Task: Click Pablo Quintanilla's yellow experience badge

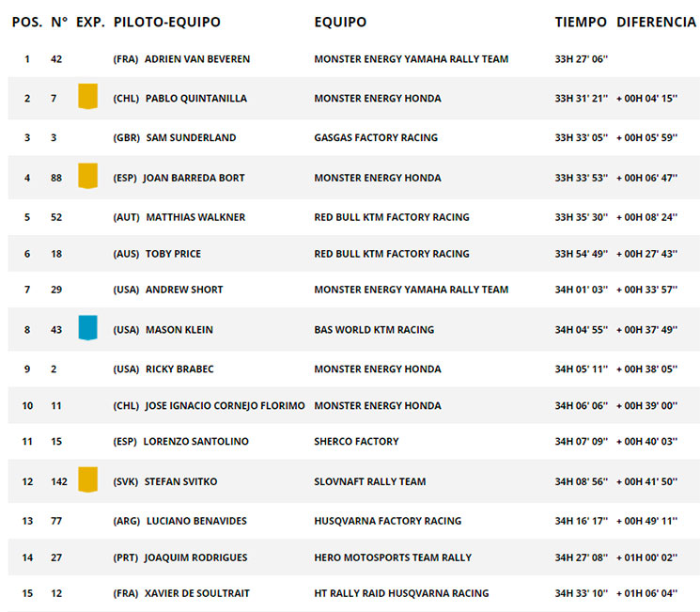Action: click(x=88, y=96)
